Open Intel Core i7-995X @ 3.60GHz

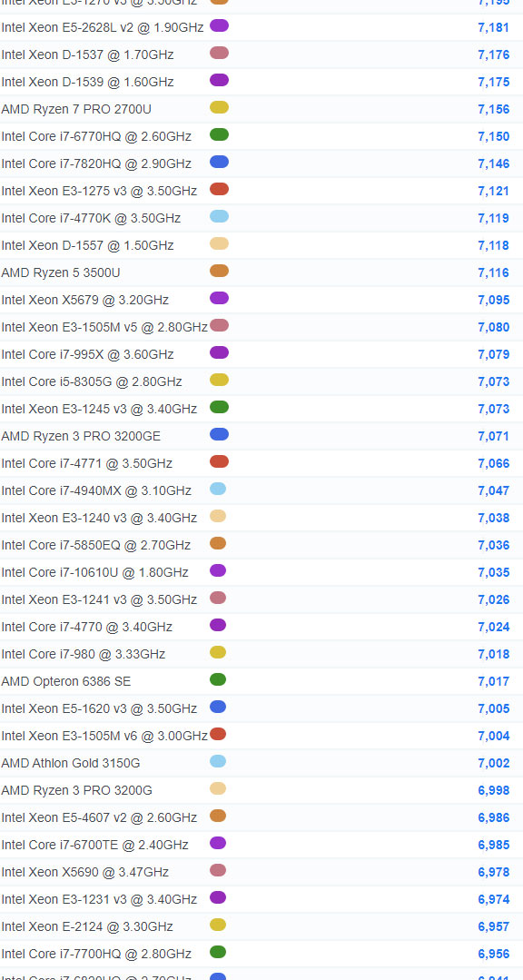pos(87,355)
